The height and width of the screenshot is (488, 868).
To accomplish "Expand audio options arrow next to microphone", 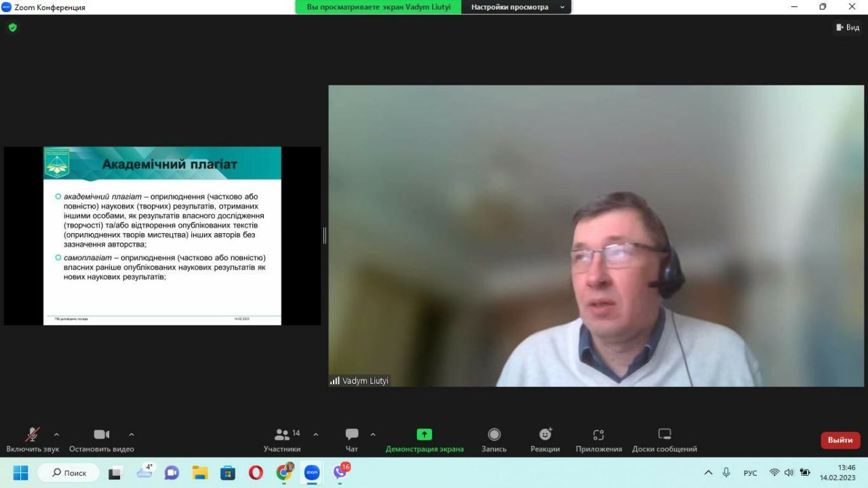I will (56, 434).
